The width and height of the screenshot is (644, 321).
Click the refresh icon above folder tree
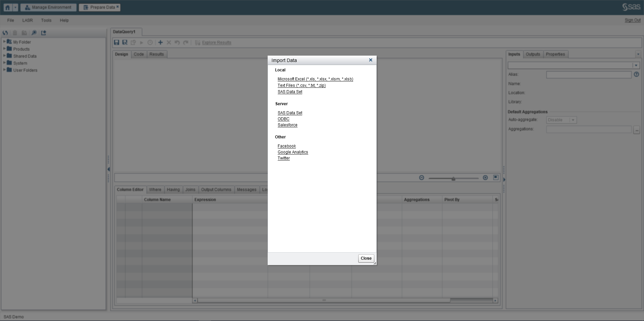pos(5,33)
